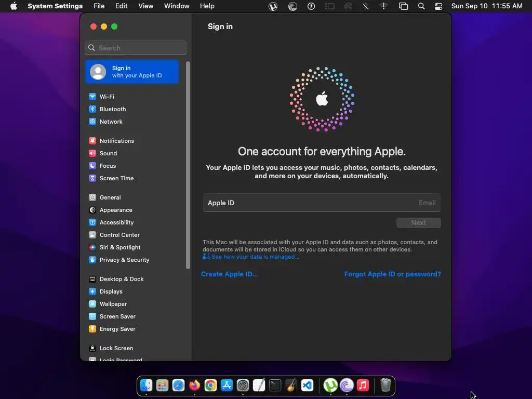This screenshot has height=399, width=532.
Task: Open Terminal from the Dock
Action: point(275,385)
